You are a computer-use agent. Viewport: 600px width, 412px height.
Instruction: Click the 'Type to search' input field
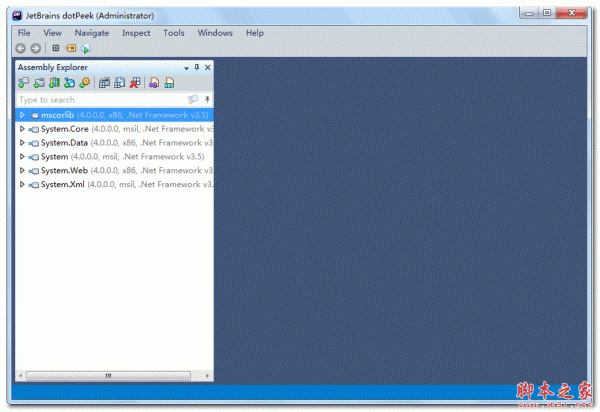102,99
